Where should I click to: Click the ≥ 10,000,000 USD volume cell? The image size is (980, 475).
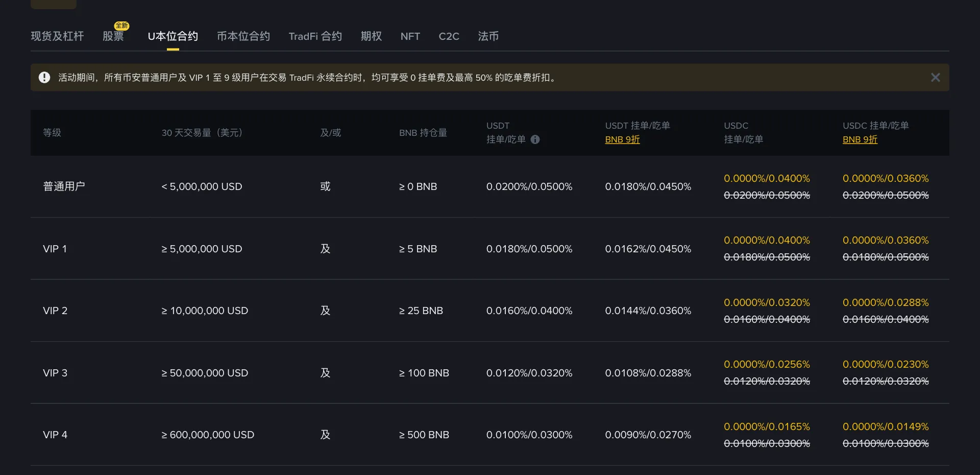[x=205, y=311]
